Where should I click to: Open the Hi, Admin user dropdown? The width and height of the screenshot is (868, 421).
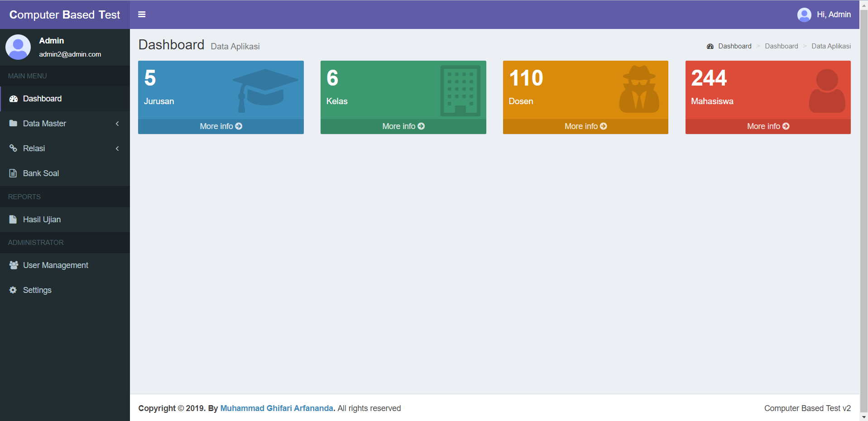[x=824, y=14]
